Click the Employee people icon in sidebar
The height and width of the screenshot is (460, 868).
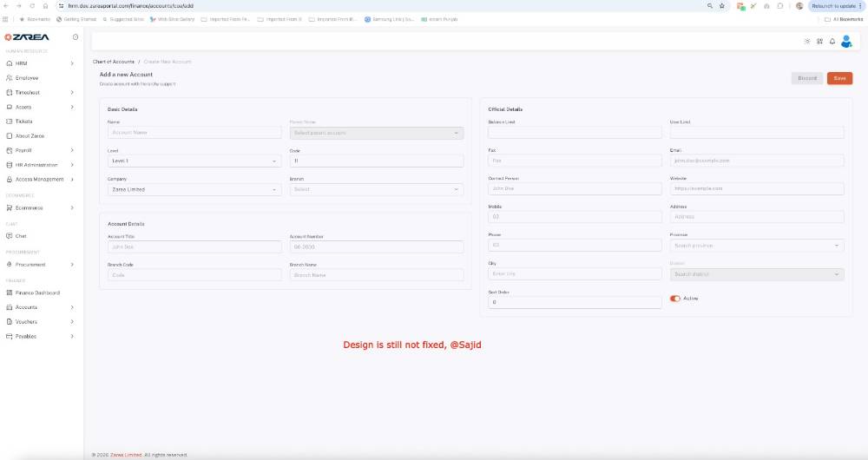(x=9, y=78)
